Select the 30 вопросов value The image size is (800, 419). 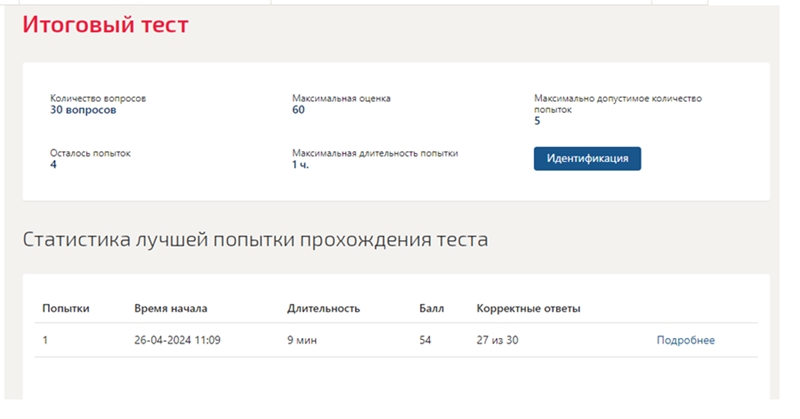pos(83,111)
